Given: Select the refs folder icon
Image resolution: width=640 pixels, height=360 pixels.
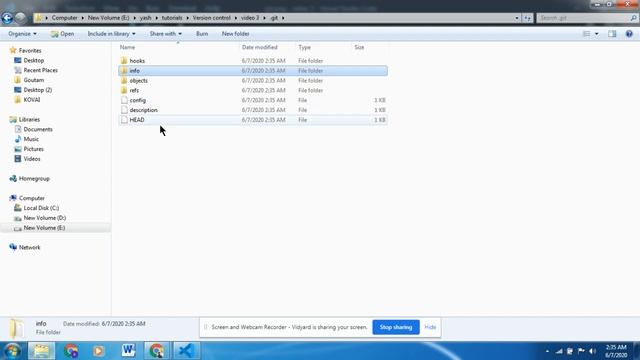Looking at the screenshot, I should [x=124, y=90].
